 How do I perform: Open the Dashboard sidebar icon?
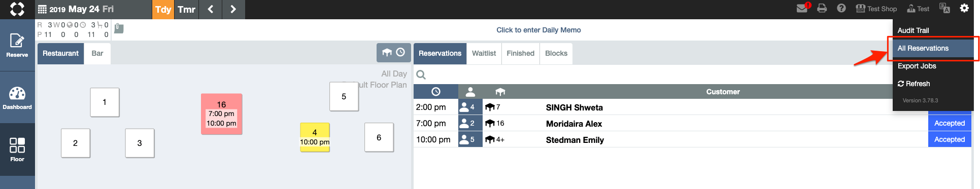(x=17, y=98)
